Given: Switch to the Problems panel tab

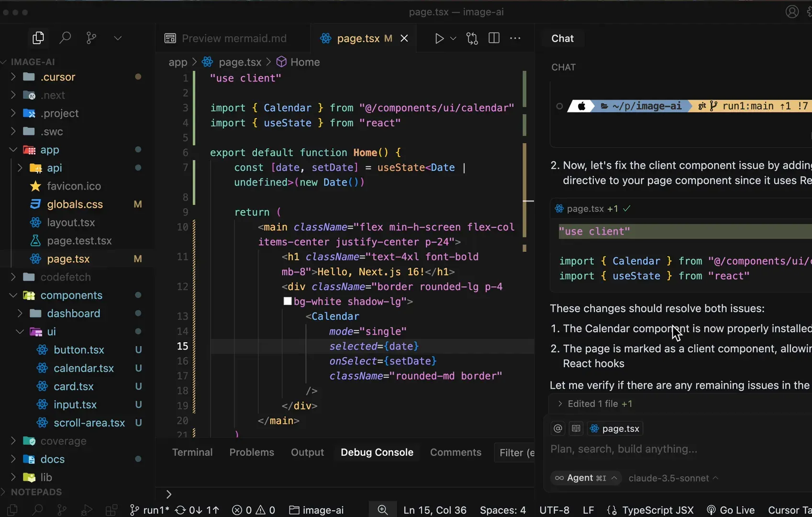Looking at the screenshot, I should point(252,452).
